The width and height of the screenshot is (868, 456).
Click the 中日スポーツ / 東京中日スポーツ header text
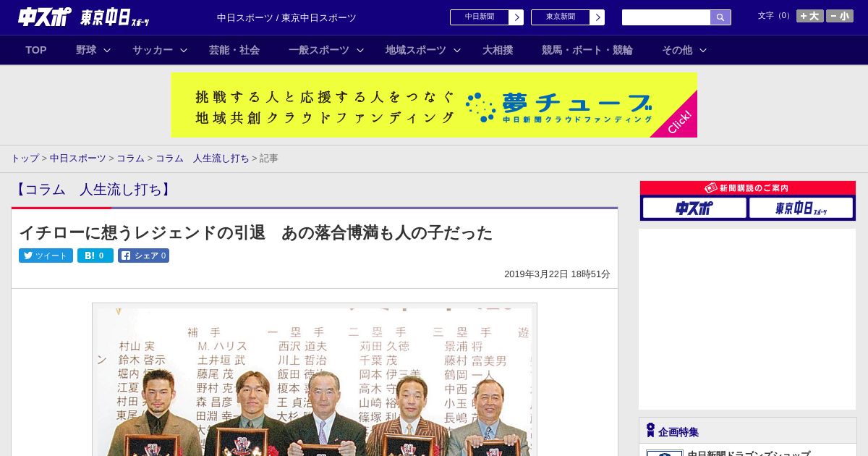pos(286,18)
